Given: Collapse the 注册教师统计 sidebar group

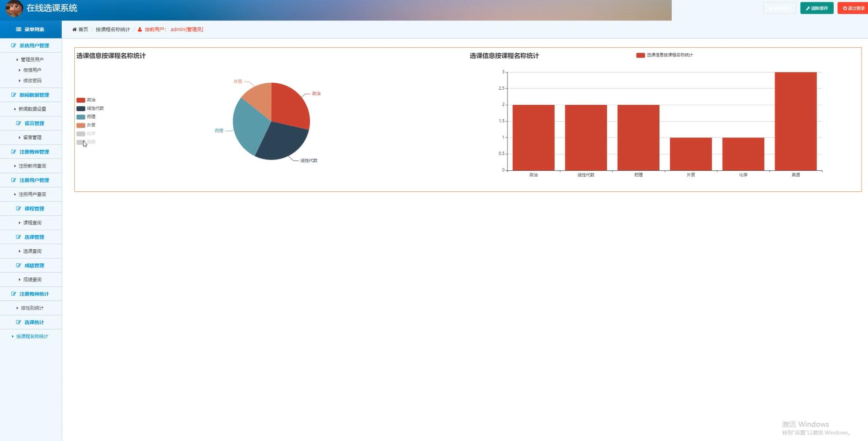Looking at the screenshot, I should coord(34,294).
